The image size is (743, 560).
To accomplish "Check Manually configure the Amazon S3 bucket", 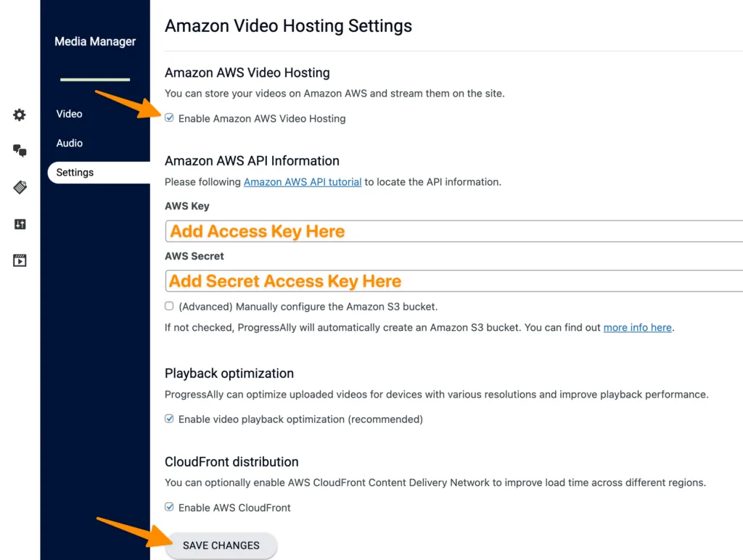I will (169, 306).
